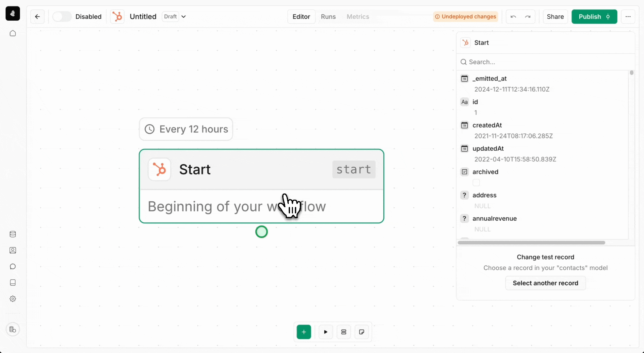Toggle workflow enabled state on
The width and height of the screenshot is (644, 353).
tap(62, 16)
